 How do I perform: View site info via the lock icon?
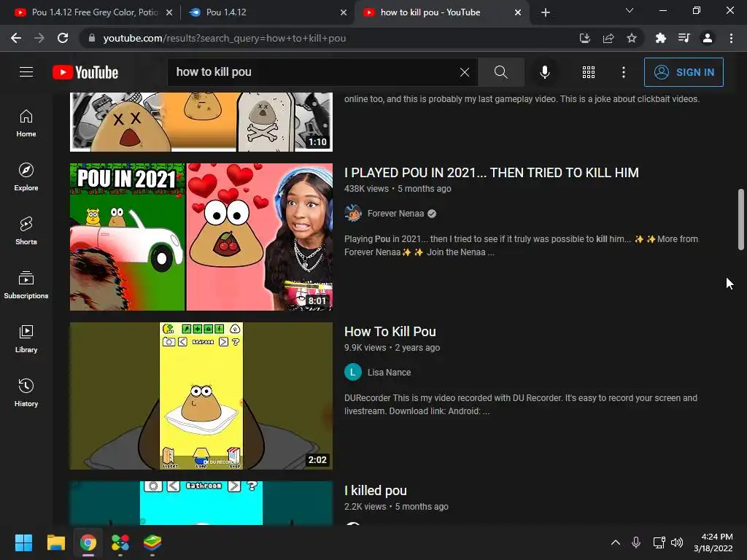point(92,38)
